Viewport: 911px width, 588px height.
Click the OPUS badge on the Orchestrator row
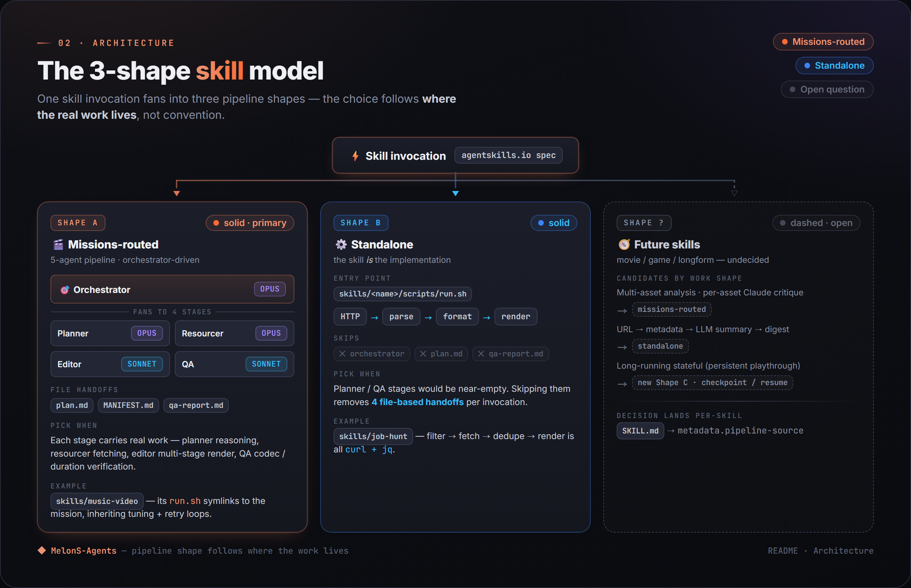(x=270, y=289)
